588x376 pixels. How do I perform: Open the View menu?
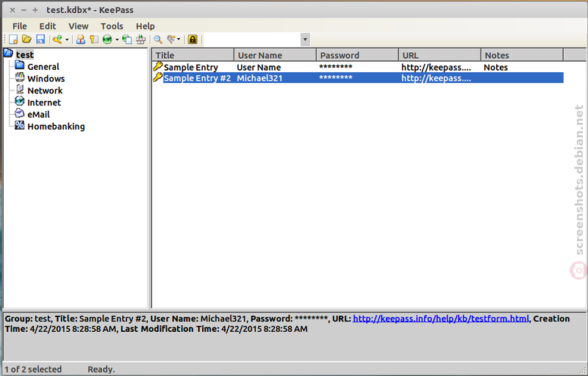(79, 26)
